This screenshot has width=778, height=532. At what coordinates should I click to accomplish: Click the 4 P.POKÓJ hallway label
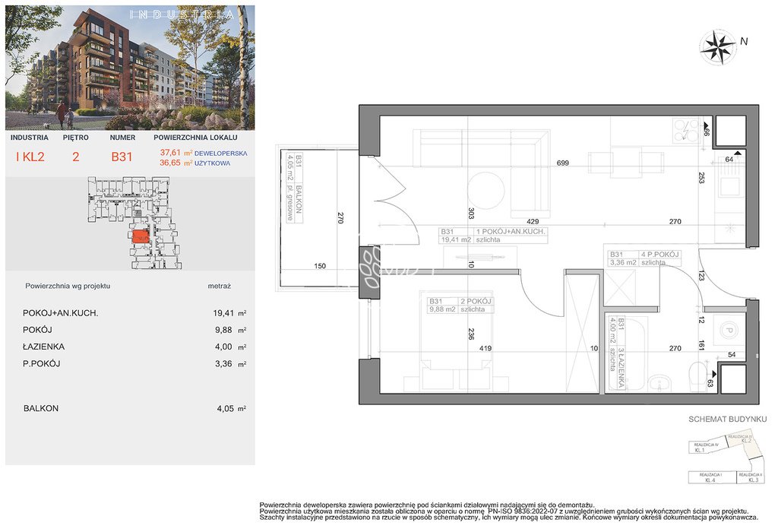click(x=643, y=257)
